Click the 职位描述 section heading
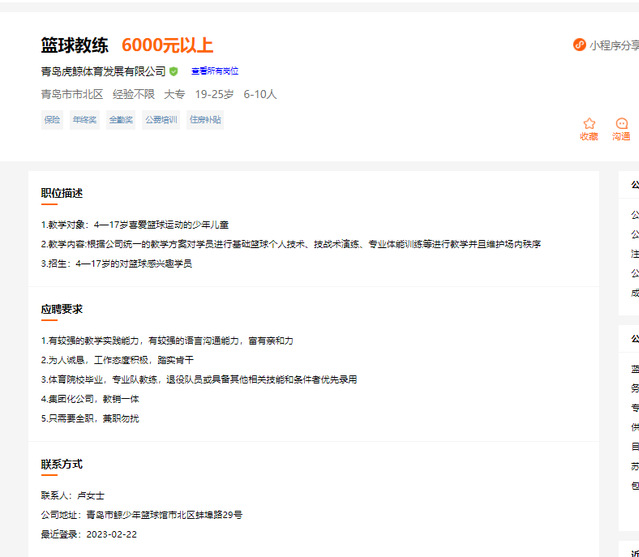 tap(62, 193)
